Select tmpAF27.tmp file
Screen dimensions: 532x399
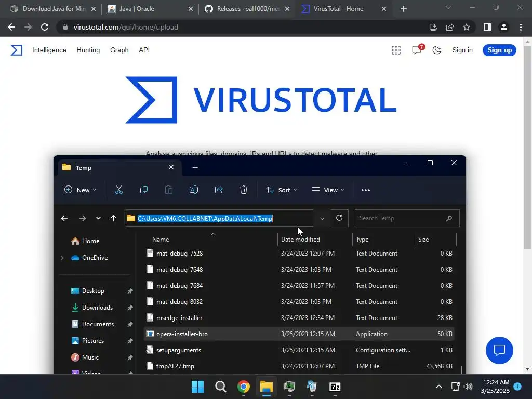coord(299,366)
